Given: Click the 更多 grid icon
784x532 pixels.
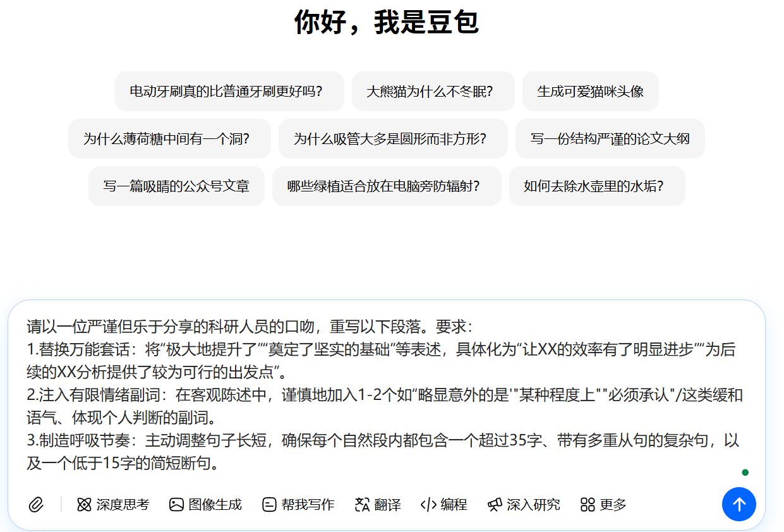Looking at the screenshot, I should tap(588, 505).
